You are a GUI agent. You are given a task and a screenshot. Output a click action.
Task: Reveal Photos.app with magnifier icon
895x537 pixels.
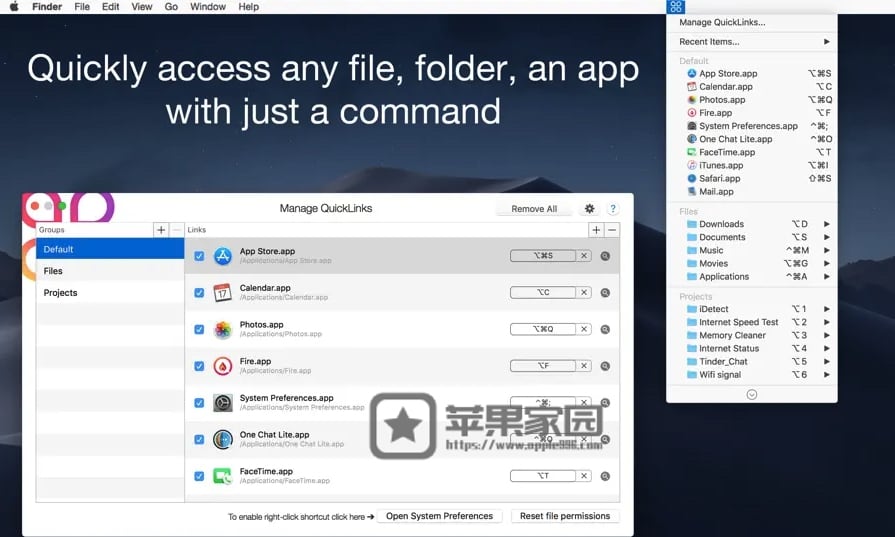tap(605, 329)
